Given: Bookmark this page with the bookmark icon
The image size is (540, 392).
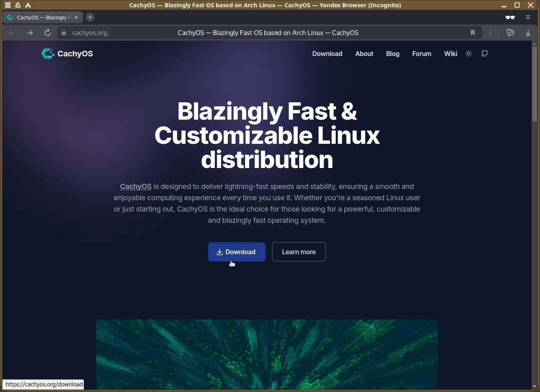Looking at the screenshot, I should (473, 33).
